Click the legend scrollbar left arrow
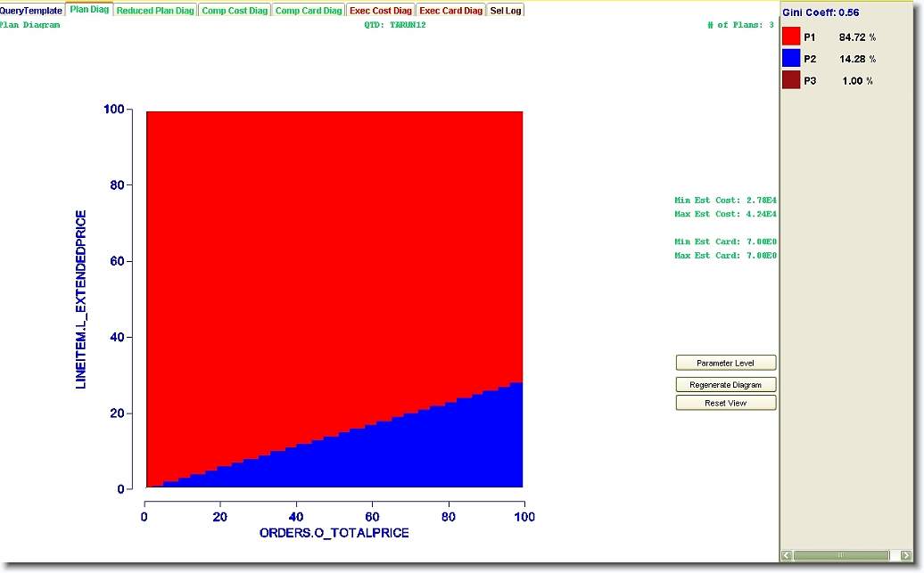Image resolution: width=924 pixels, height=573 pixels. tap(787, 555)
